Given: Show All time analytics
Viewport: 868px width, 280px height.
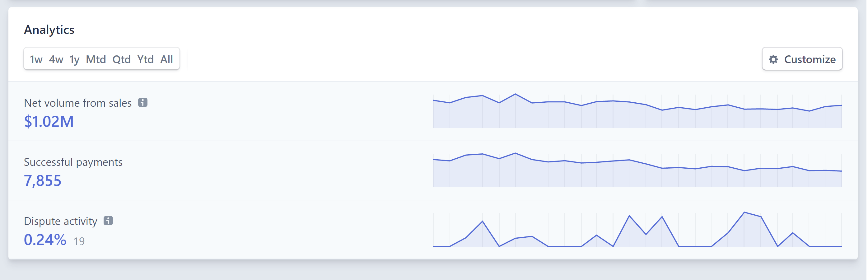Looking at the screenshot, I should point(166,59).
